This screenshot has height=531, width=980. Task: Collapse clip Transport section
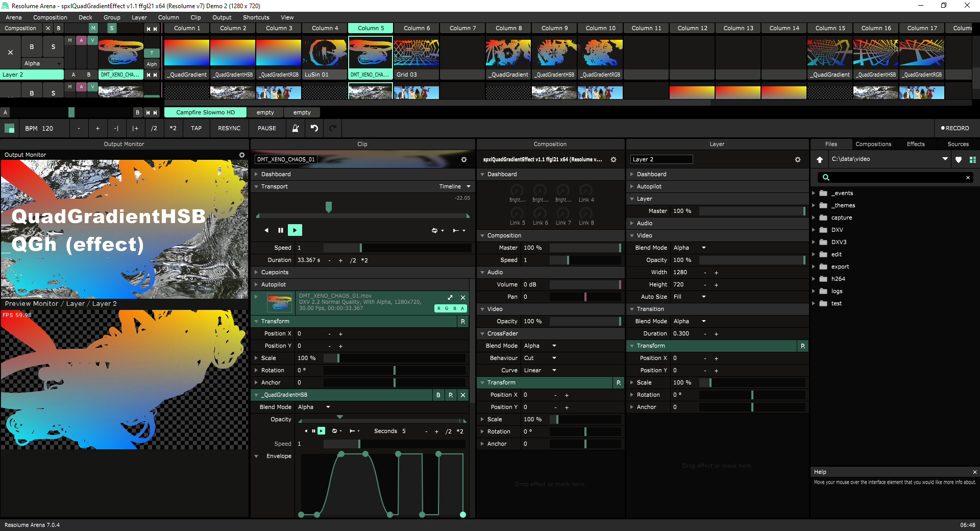click(257, 186)
